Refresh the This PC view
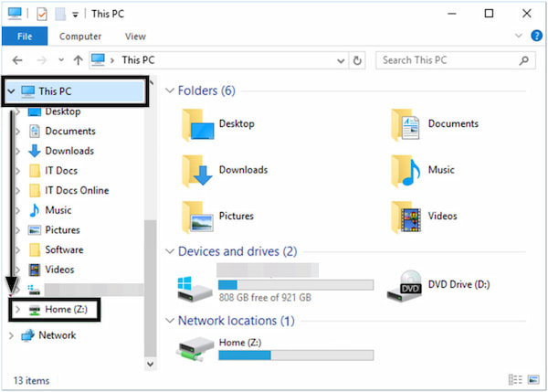This screenshot has height=392, width=548. 357,60
